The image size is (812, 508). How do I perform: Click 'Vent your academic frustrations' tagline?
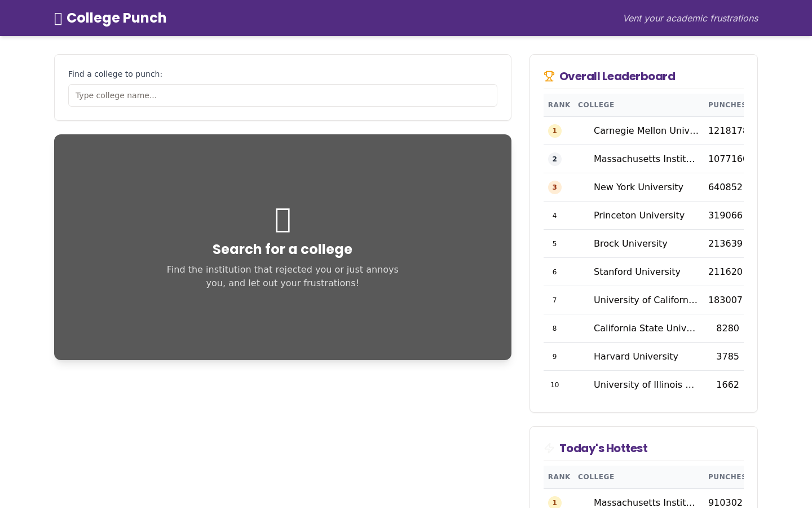(x=690, y=18)
